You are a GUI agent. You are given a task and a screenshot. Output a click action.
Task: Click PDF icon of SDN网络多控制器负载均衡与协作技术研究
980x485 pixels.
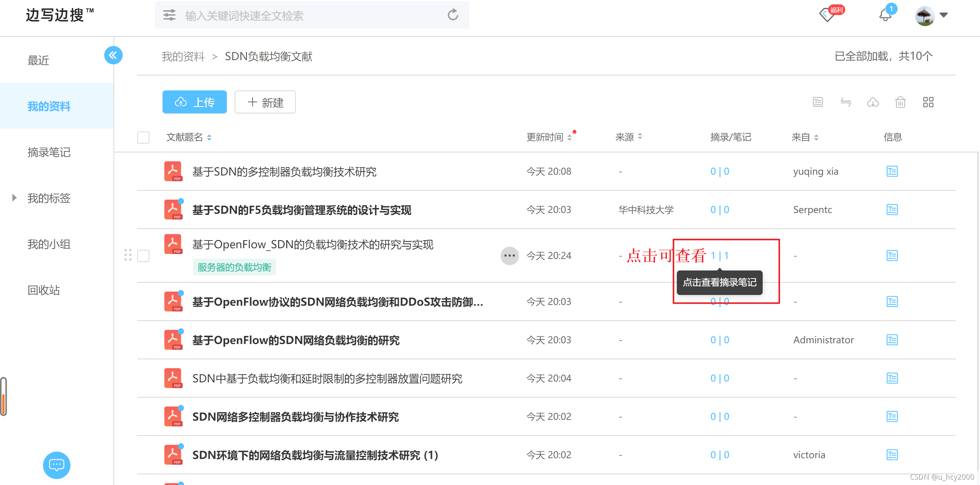(173, 416)
